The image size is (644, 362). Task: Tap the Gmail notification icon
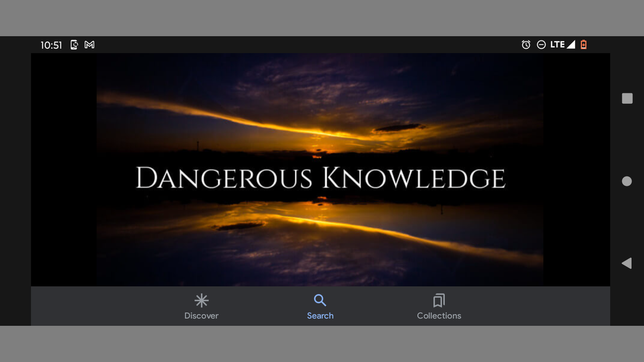pos(90,45)
